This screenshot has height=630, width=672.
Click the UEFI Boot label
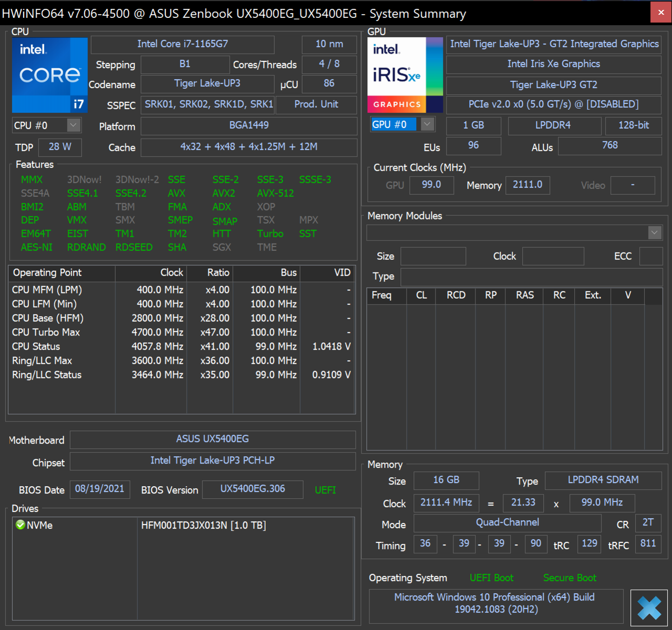click(x=491, y=578)
